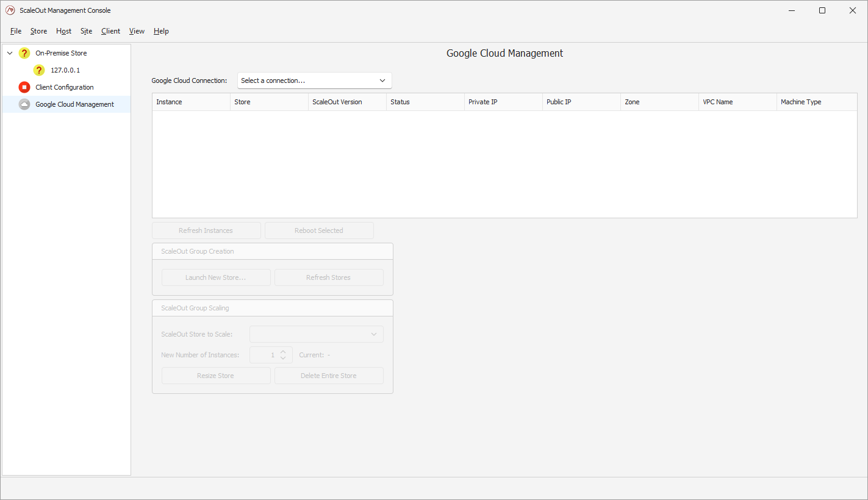Image resolution: width=868 pixels, height=500 pixels.
Task: Open the Google Cloud Connection dropdown
Action: tap(315, 80)
